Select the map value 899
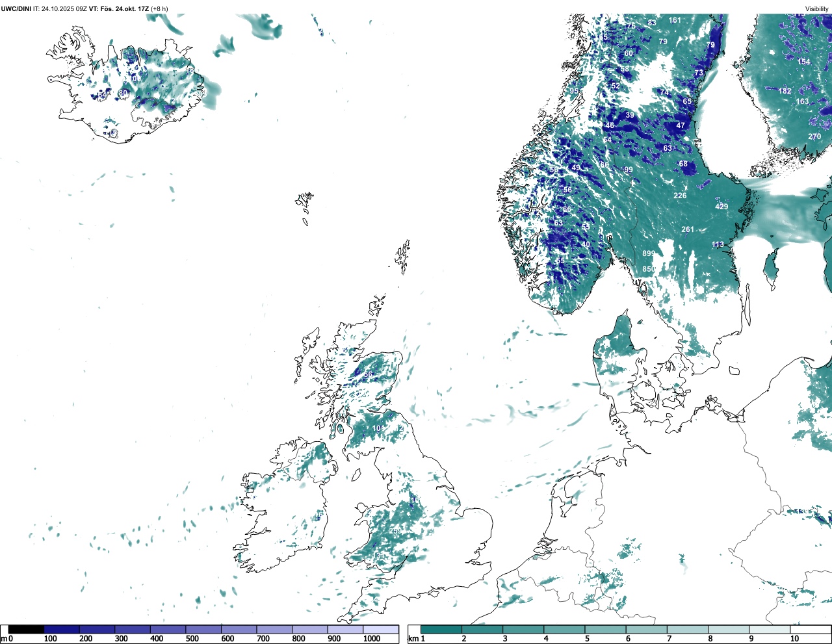832x644 pixels. click(x=649, y=254)
